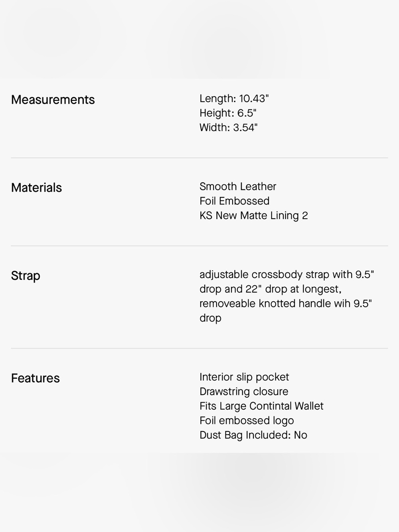Select the Features section heading
The image size is (399, 532).
[x=35, y=378]
